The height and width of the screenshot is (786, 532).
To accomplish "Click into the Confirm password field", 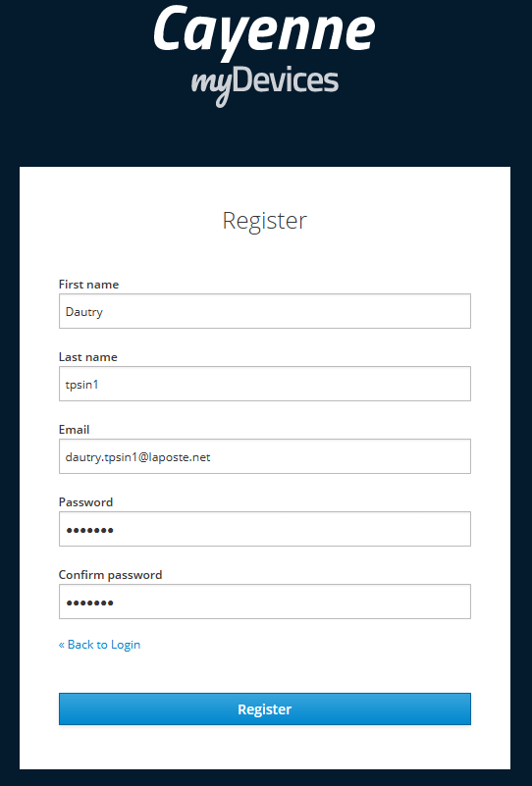I will (265, 603).
